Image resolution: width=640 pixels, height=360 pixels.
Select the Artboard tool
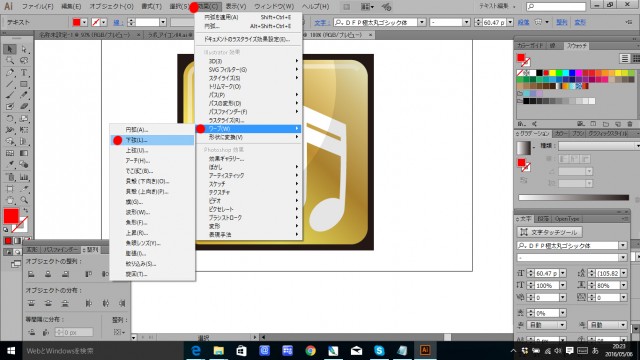[10, 189]
